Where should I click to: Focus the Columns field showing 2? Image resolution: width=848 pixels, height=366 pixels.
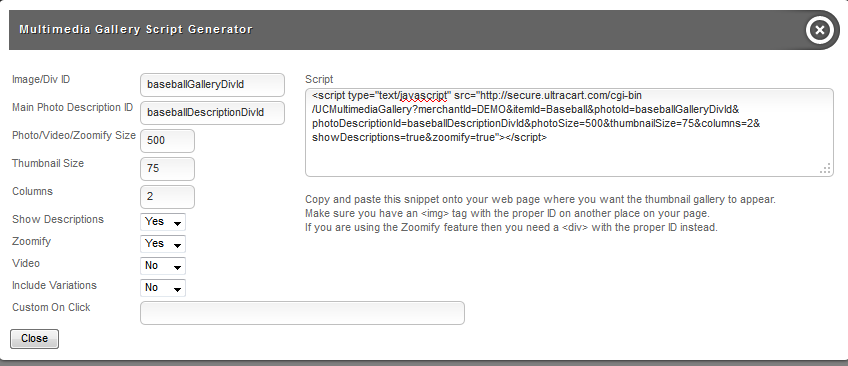point(167,197)
